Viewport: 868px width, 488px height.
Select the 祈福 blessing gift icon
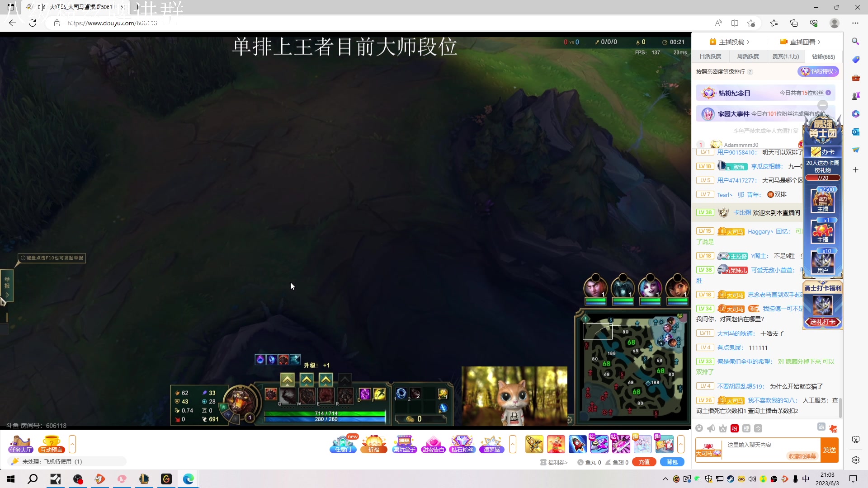point(374,444)
